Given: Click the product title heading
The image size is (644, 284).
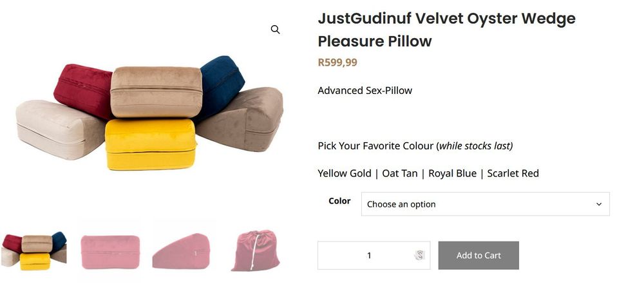Looking at the screenshot, I should 447,30.
